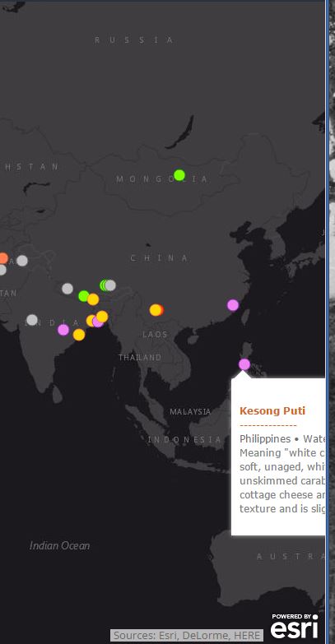The width and height of the screenshot is (335, 644).
Task: Select the gray marker atop the stacked green markers
Action: pos(110,285)
